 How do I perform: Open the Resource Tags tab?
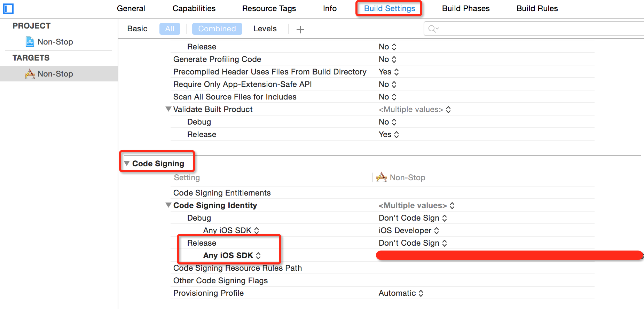(269, 8)
